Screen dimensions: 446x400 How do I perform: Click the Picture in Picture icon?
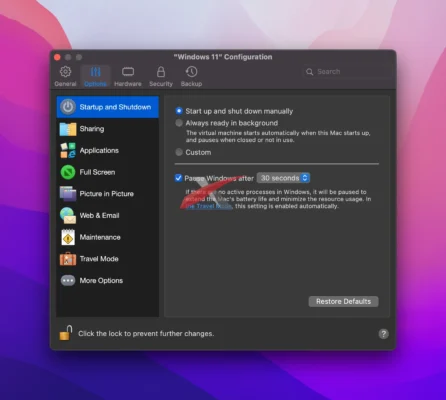click(68, 194)
